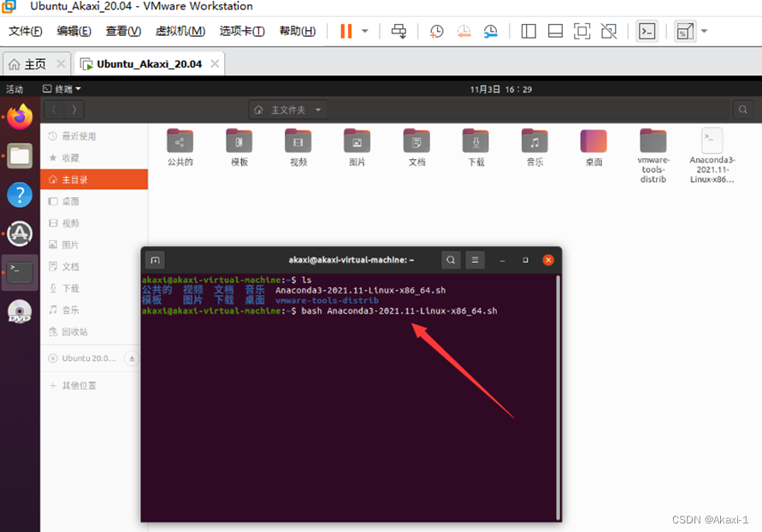
Task: Open a new terminal tab
Action: [155, 260]
